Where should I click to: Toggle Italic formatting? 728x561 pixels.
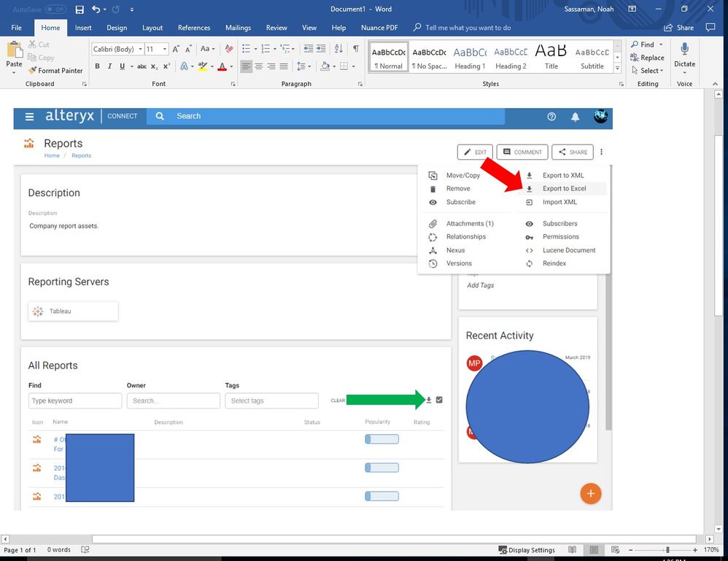click(109, 66)
